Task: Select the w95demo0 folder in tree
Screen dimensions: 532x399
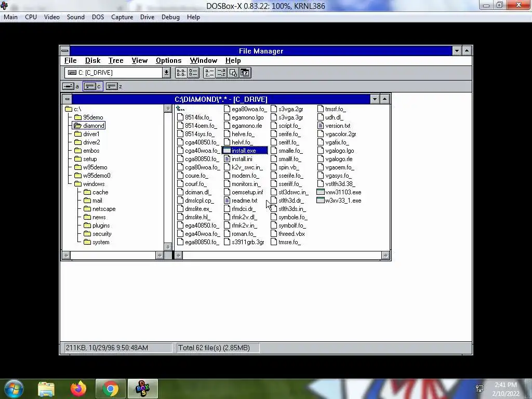Action: [x=92, y=176]
